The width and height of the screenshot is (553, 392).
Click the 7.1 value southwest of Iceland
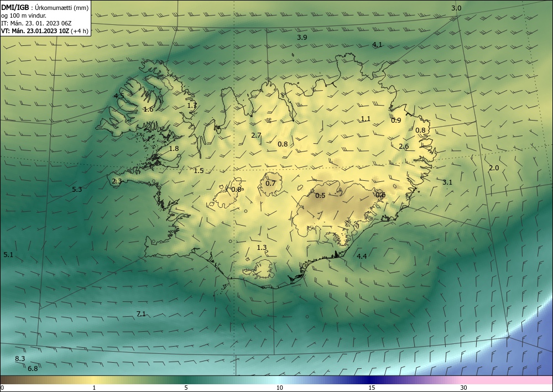pyautogui.click(x=141, y=313)
